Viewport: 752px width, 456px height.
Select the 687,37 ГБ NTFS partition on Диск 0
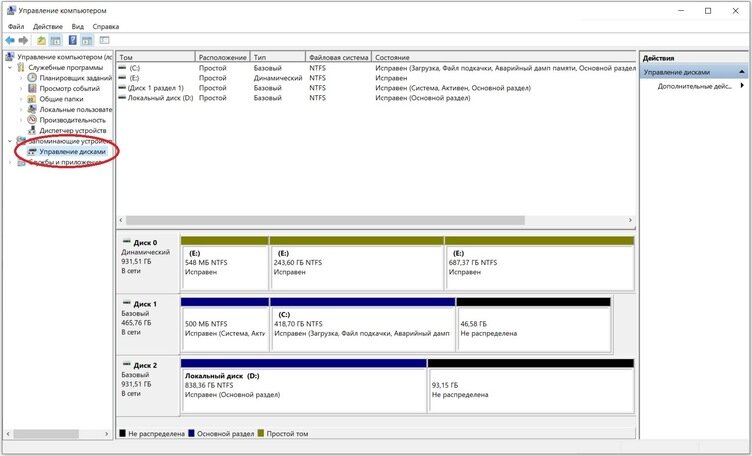[x=540, y=264]
